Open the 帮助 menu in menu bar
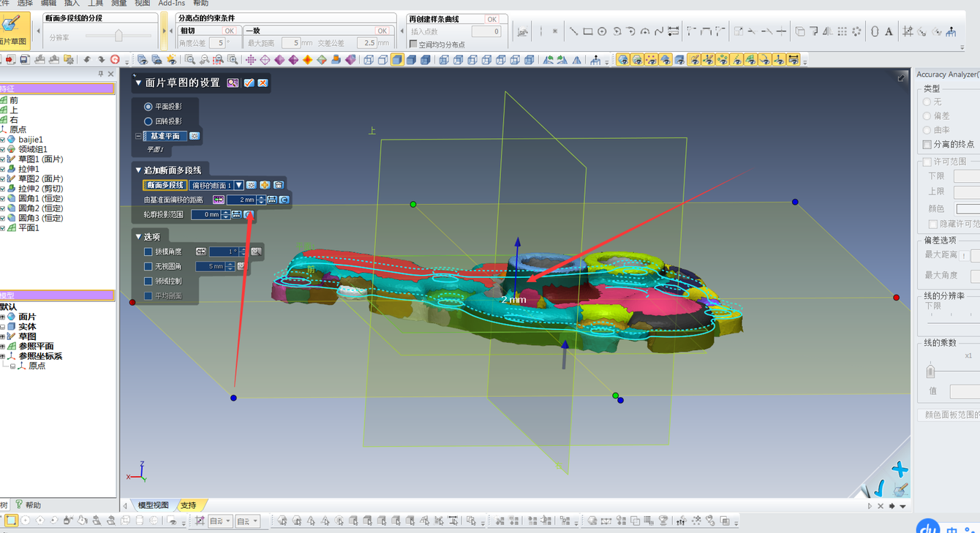This screenshot has width=980, height=533. [x=200, y=3]
